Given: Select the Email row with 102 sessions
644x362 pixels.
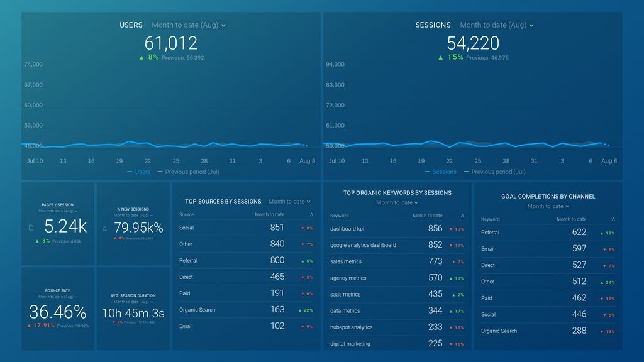Looking at the screenshot, I should pos(246,326).
